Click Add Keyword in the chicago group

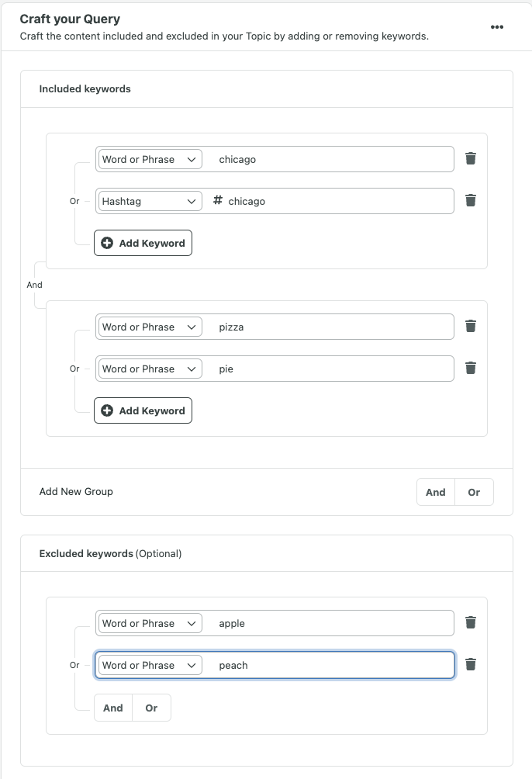[143, 243]
